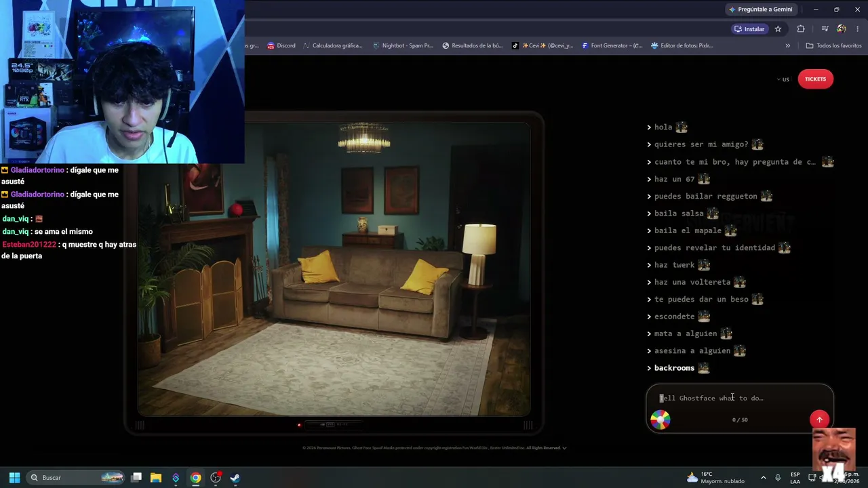The width and height of the screenshot is (868, 488).
Task: Open the rainbow prompt wheel
Action: pos(660,420)
